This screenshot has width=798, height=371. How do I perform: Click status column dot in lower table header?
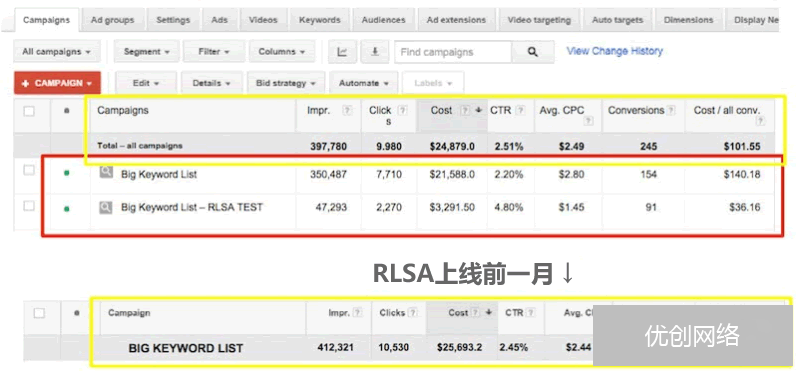pyautogui.click(x=76, y=313)
